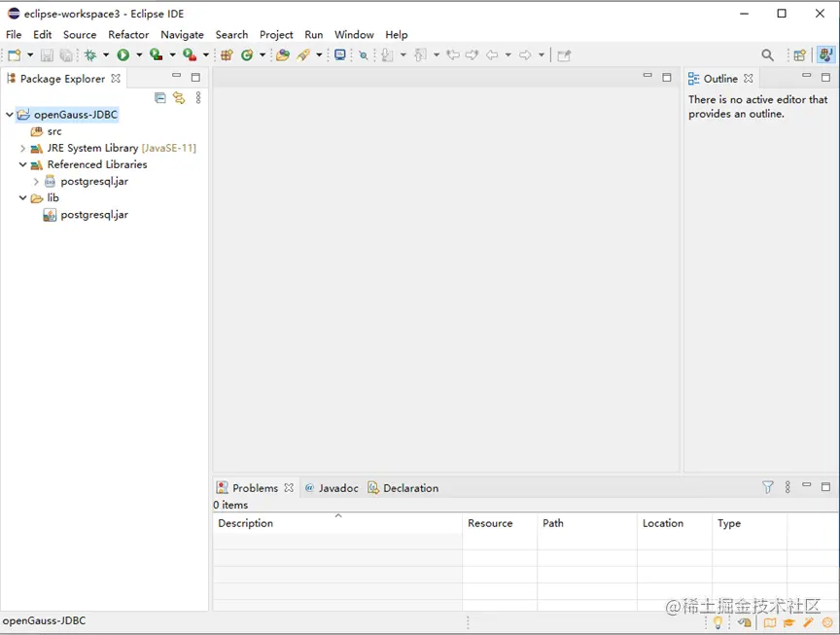
Task: Click the Save toolbar icon
Action: click(47, 55)
